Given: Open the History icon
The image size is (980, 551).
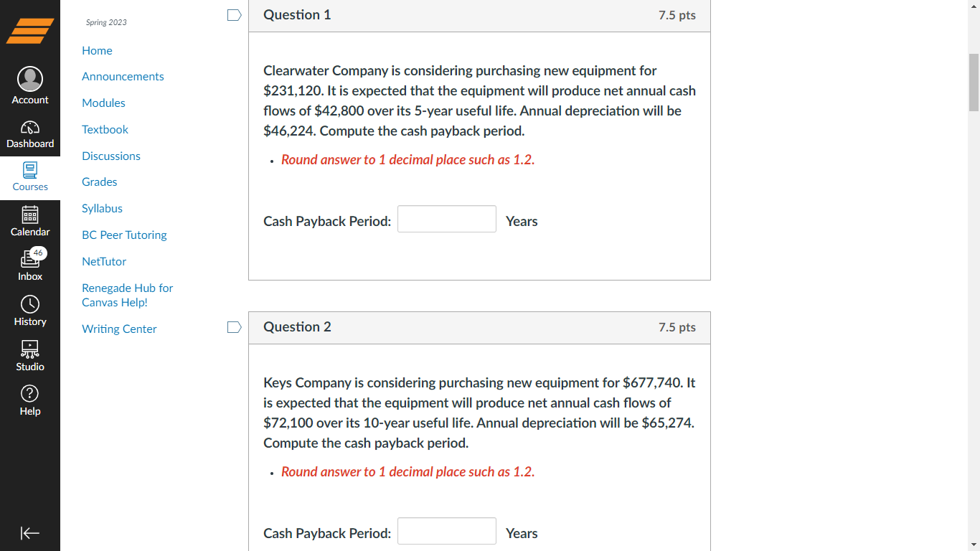Looking at the screenshot, I should point(30,306).
